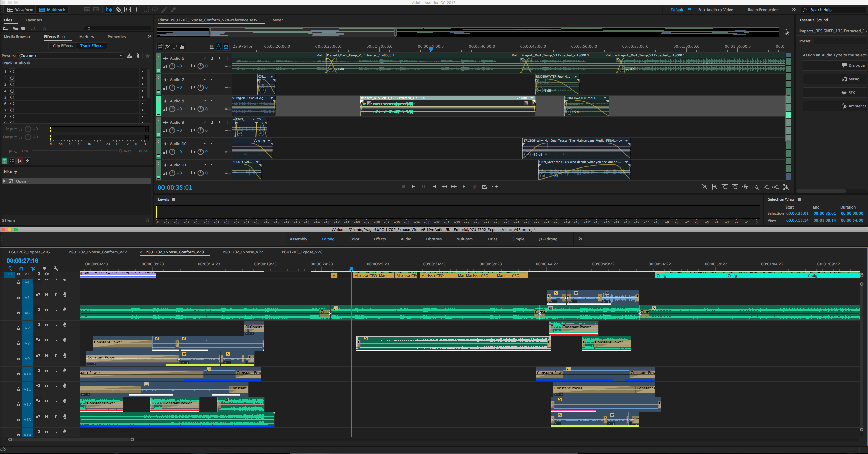Mute Audio 8 track using M button
The image size is (868, 454).
click(203, 101)
